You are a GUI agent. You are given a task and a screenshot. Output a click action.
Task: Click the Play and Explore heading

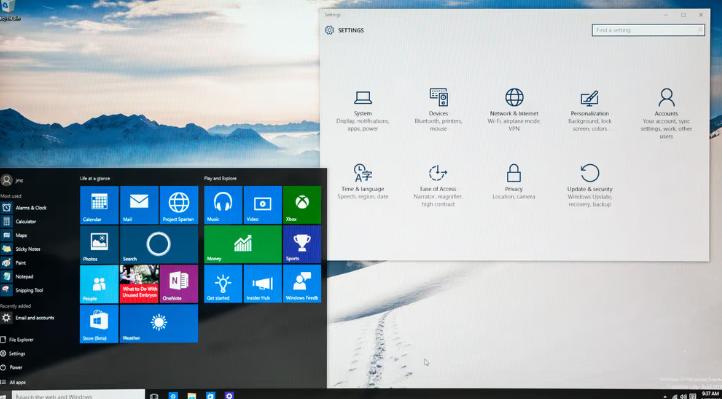pyautogui.click(x=220, y=178)
